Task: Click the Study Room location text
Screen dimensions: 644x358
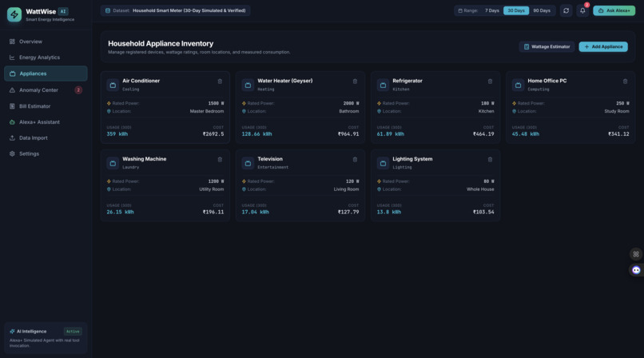Action: (617, 111)
